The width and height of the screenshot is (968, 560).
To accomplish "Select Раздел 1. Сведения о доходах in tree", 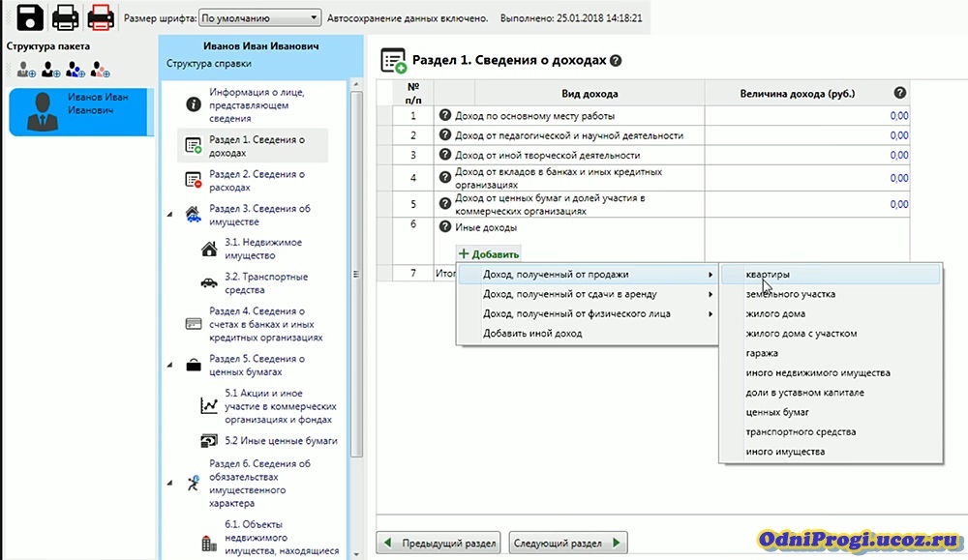I will [x=253, y=146].
